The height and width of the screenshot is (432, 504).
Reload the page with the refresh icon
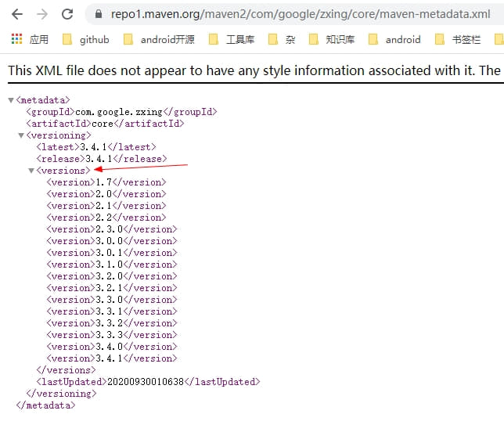(x=67, y=14)
